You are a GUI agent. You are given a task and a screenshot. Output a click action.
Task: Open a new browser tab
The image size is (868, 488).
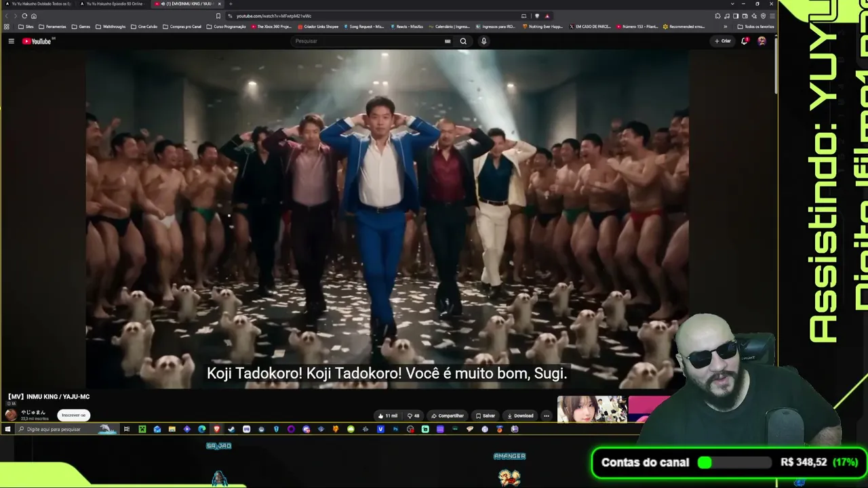point(231,4)
